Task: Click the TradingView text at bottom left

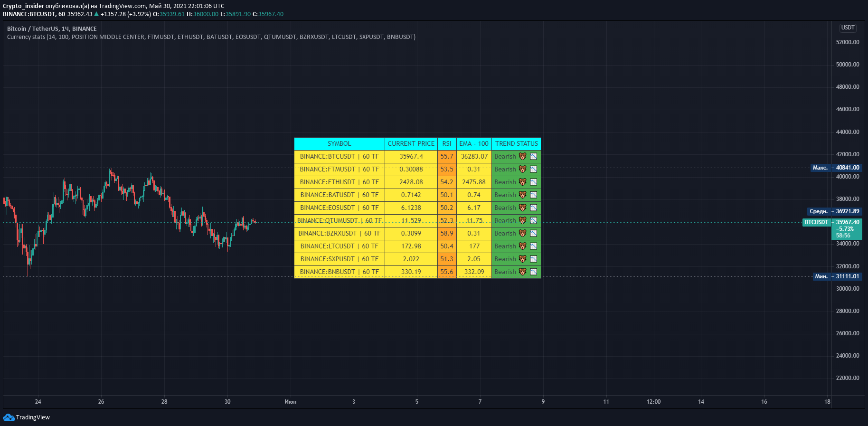Action: 33,417
